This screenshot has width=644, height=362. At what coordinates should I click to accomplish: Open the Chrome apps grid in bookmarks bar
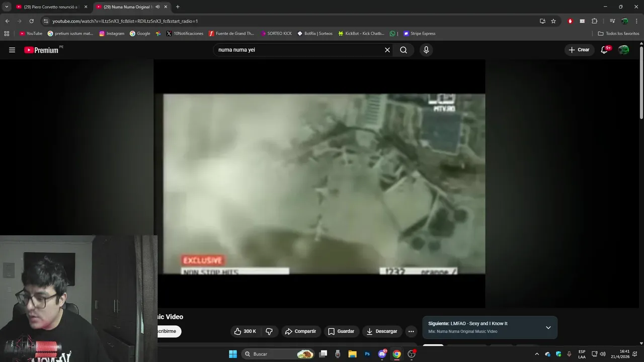[7, 34]
